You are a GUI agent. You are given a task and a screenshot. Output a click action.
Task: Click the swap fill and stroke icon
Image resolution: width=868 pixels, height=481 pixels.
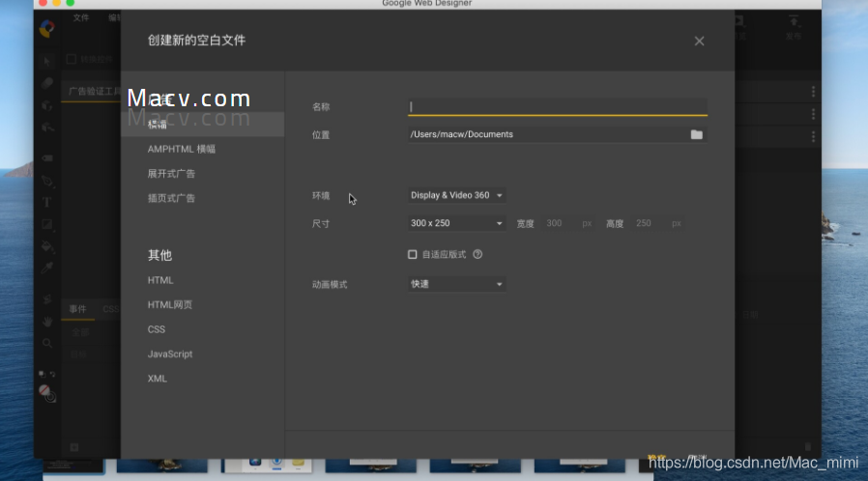tap(52, 375)
